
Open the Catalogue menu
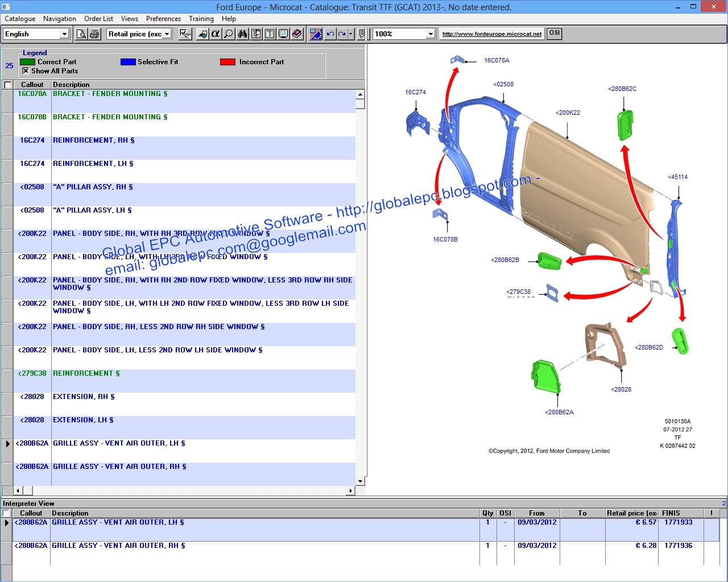(20, 19)
